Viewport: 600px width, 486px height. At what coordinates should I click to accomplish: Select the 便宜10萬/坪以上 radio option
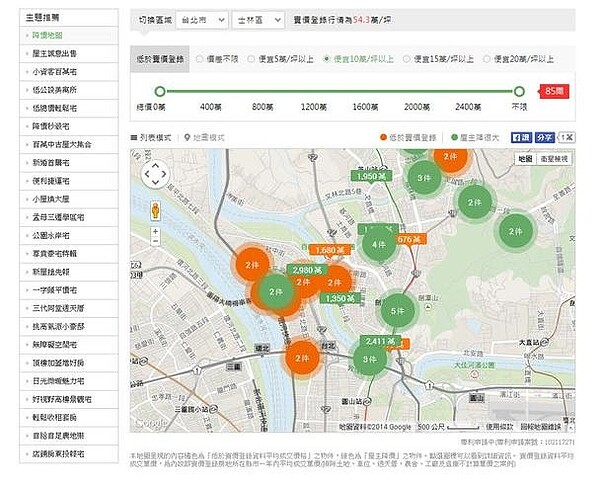pos(326,59)
